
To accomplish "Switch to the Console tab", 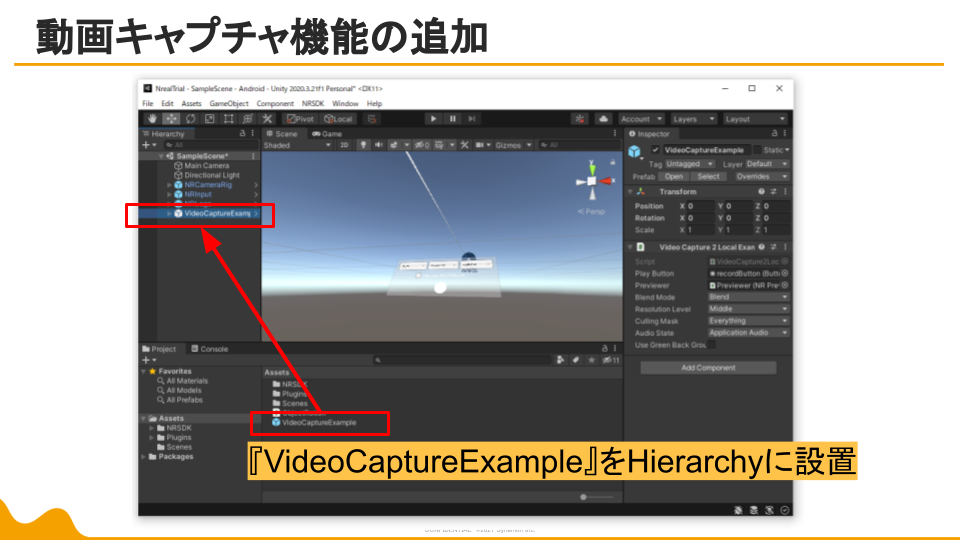I will (x=209, y=349).
